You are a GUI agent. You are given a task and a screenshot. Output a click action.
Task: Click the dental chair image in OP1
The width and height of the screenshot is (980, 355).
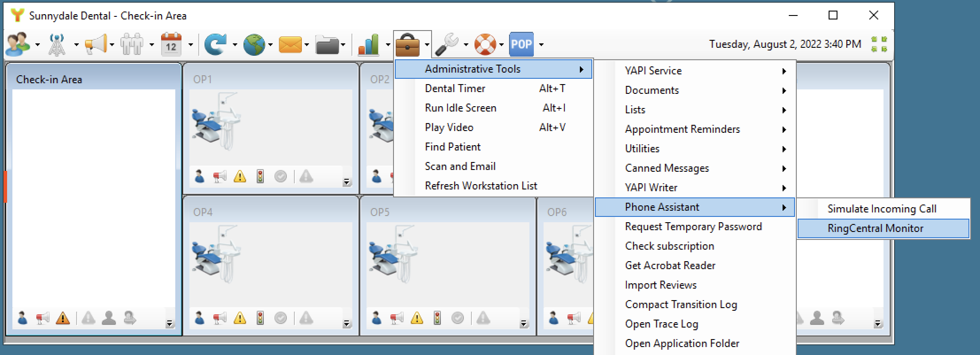click(216, 121)
